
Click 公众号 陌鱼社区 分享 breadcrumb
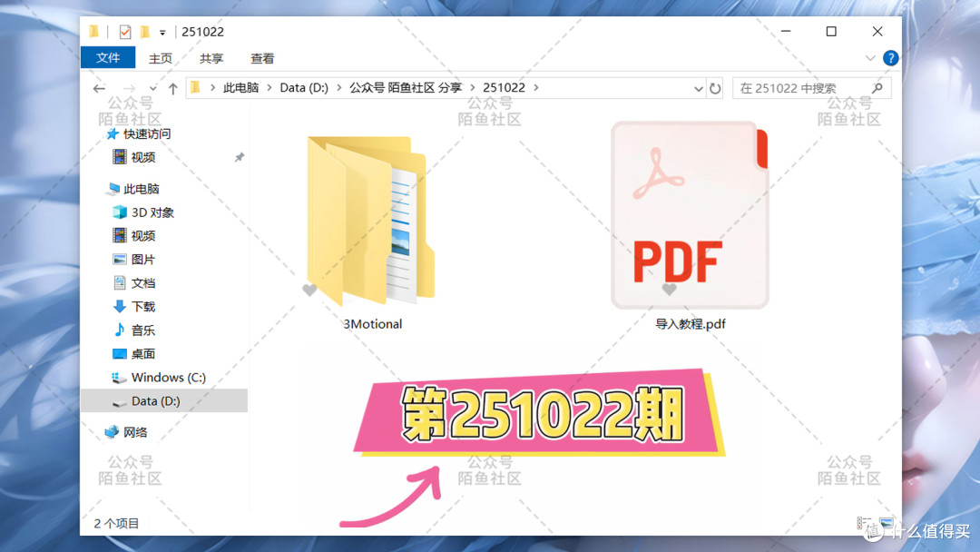(405, 87)
